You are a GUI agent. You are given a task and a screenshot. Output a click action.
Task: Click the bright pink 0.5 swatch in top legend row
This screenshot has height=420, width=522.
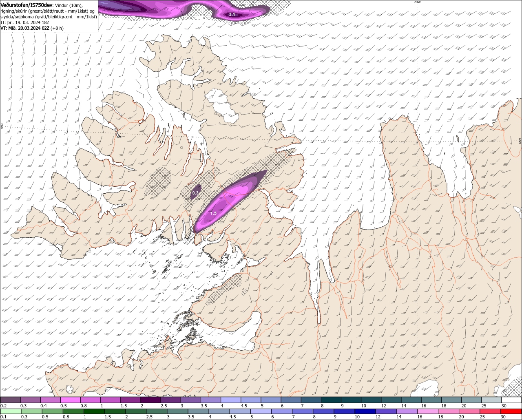[x=71, y=400]
